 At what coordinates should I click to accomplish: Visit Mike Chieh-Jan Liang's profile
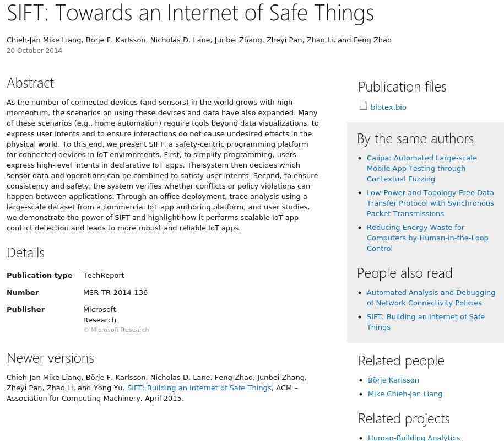point(405,394)
